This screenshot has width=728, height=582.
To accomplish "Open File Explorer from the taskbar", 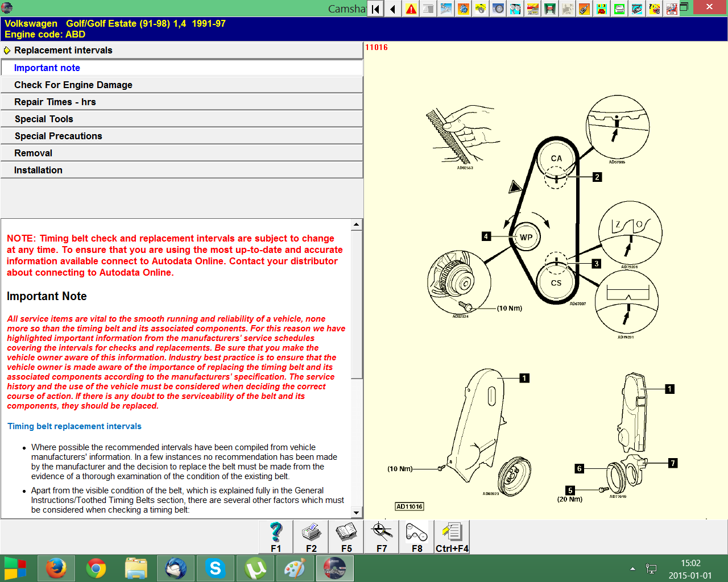I will [136, 568].
